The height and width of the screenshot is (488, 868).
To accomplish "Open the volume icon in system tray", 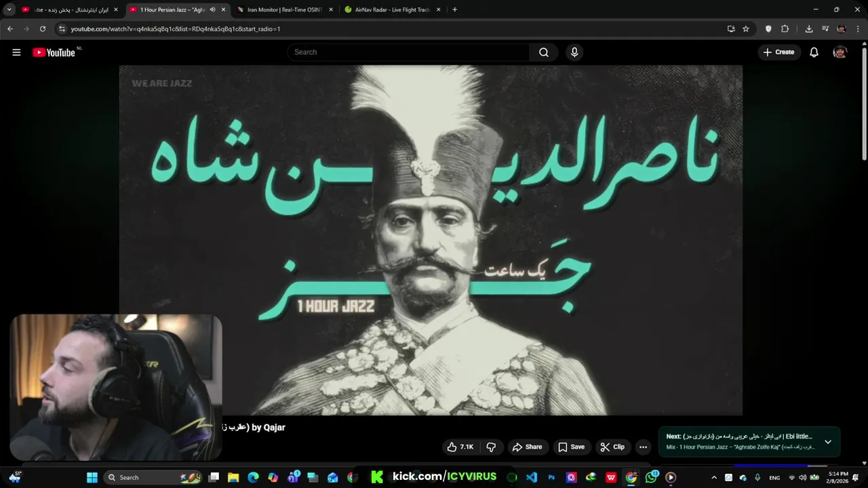I will point(803,478).
